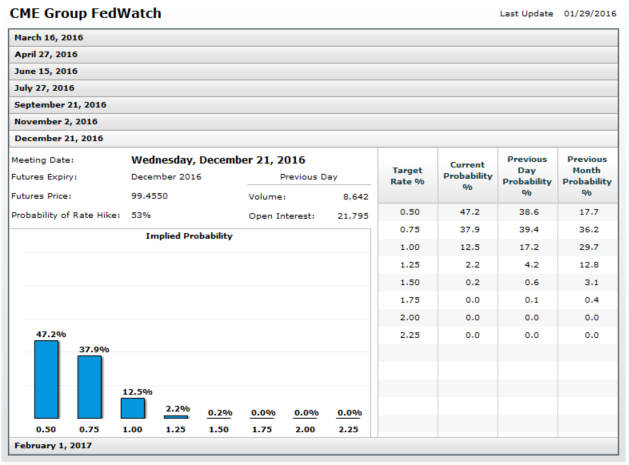The height and width of the screenshot is (465, 629).
Task: Collapse the December 21, 2016 meeting section
Action: pos(313,139)
